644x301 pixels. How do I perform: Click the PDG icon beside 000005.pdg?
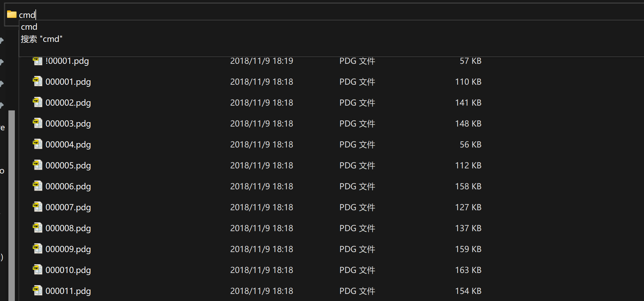(x=37, y=165)
